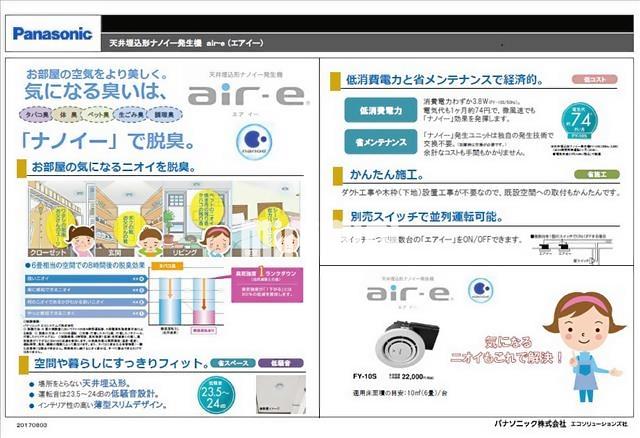This screenshot has width=640, height=438.
Task: Click the nanoe logo under the large air-e logo
Action: point(254,141)
